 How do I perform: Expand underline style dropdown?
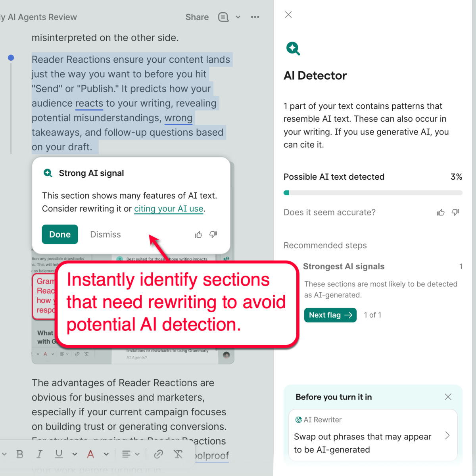click(x=75, y=454)
